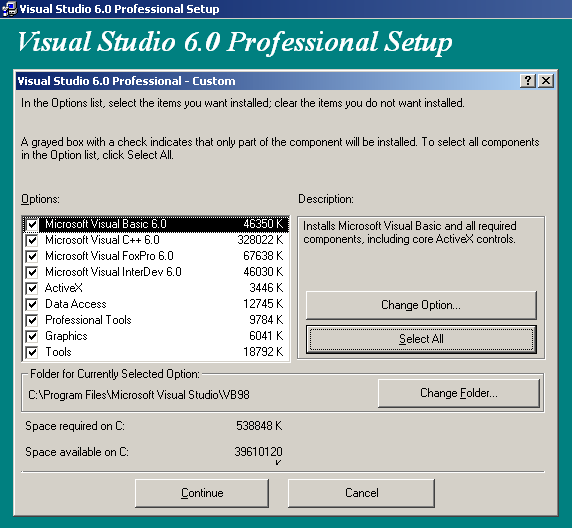Select the Graphics option label
This screenshot has height=528, width=572.
tap(66, 336)
